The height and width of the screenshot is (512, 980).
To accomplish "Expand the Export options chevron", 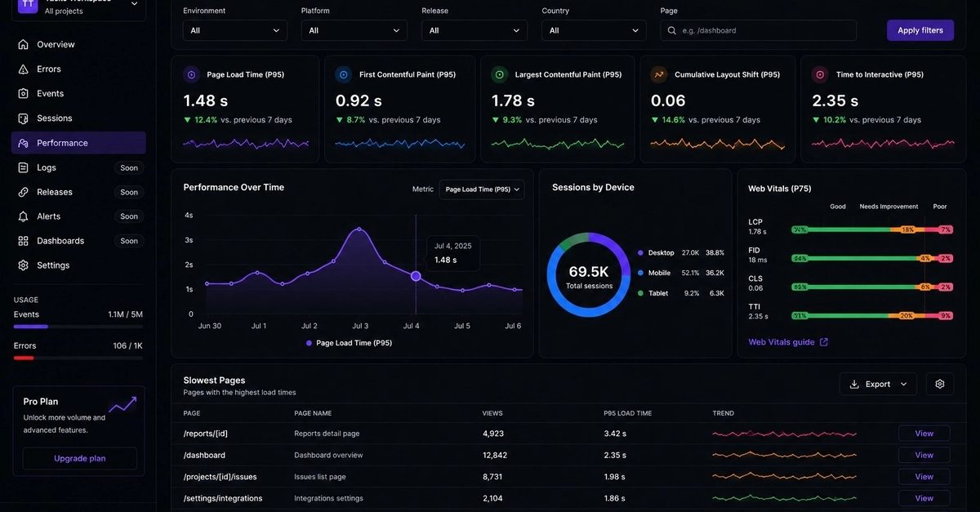I will coord(904,384).
